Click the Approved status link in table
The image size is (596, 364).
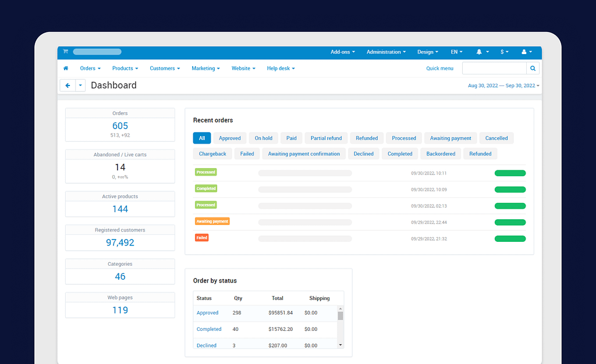tap(208, 313)
